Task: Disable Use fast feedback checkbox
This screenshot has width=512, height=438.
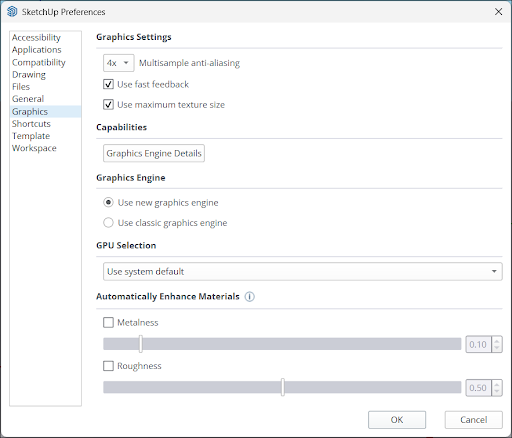Action: pos(108,84)
